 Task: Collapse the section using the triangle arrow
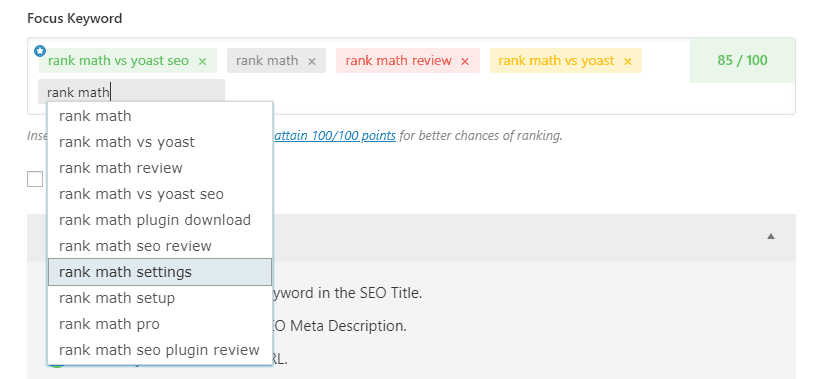(x=771, y=236)
